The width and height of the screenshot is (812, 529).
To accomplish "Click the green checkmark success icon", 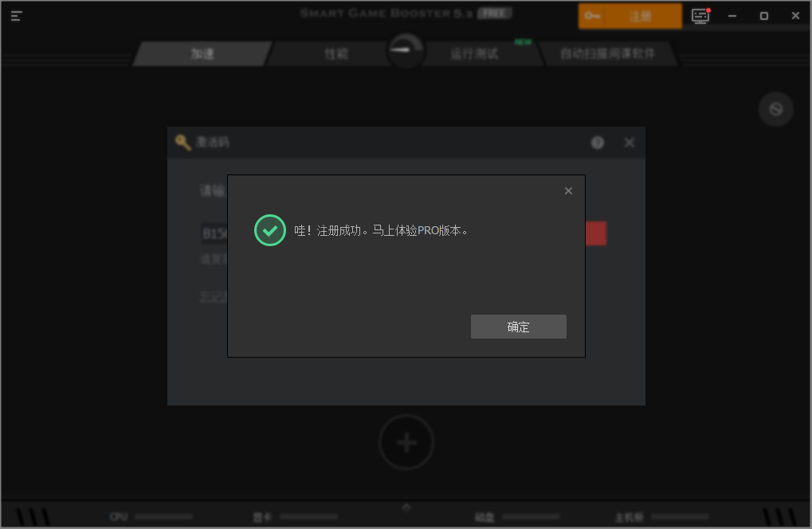I will click(x=270, y=230).
